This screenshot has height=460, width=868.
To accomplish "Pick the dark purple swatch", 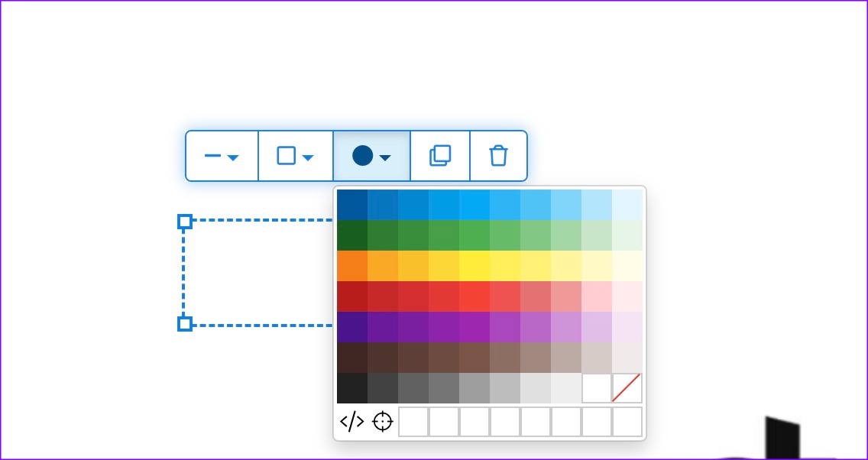I will 351,327.
